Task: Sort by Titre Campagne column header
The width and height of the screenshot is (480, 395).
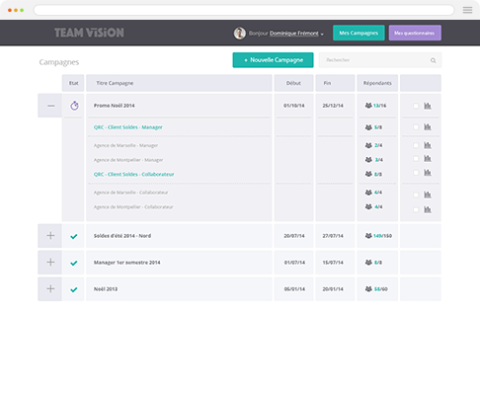Action: point(179,83)
